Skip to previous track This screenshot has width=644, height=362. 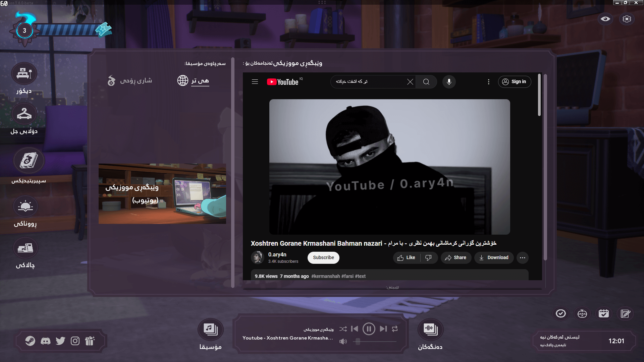coord(355,329)
